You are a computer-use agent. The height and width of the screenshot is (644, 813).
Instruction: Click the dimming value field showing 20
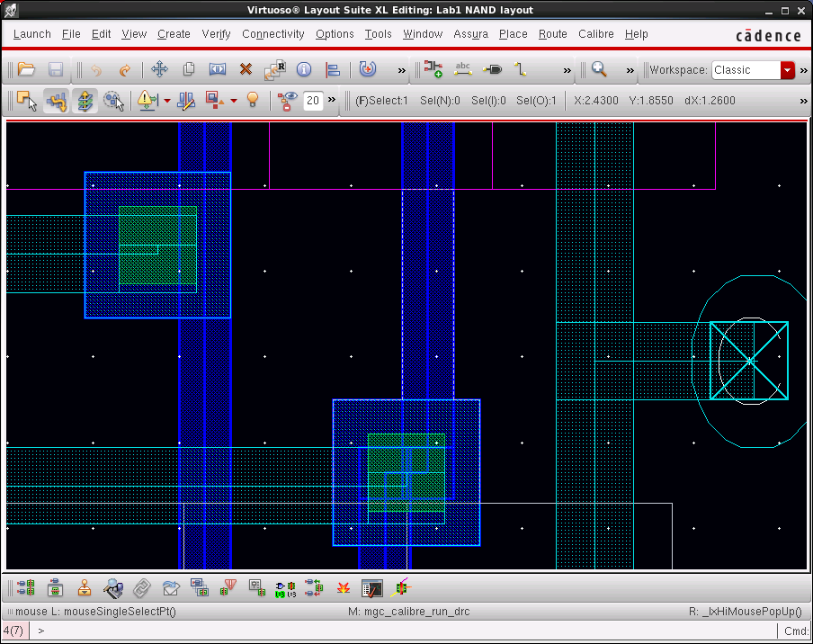(x=313, y=101)
